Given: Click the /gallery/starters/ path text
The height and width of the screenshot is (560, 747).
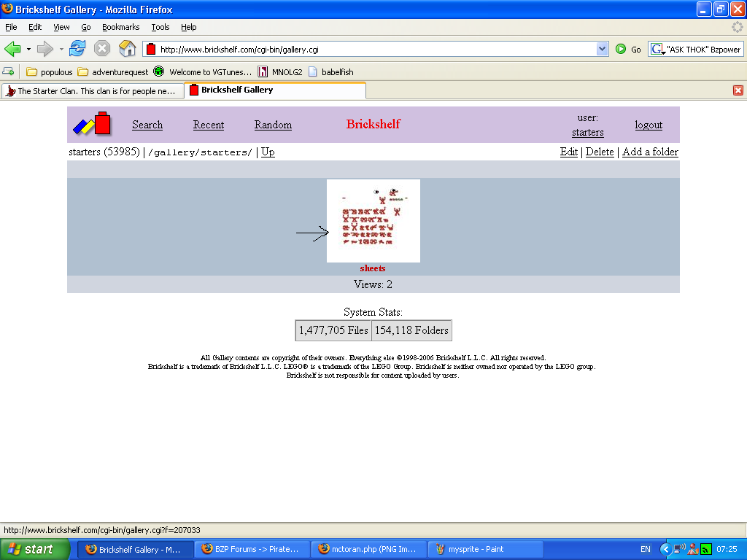Looking at the screenshot, I should tap(200, 152).
